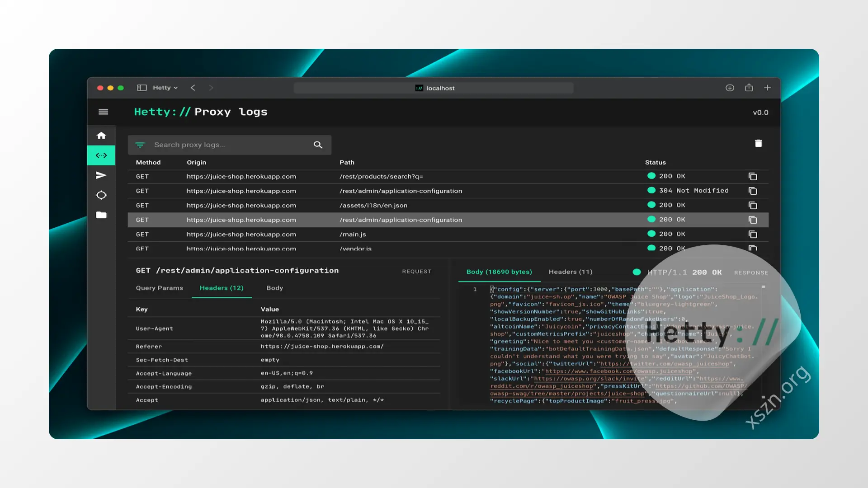868x488 pixels.
Task: Open response Headers (11) tab
Action: click(571, 272)
